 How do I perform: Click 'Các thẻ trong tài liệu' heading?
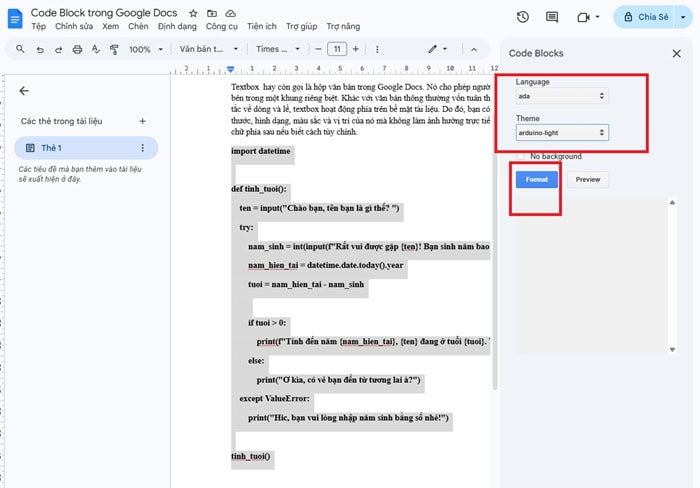pos(62,121)
